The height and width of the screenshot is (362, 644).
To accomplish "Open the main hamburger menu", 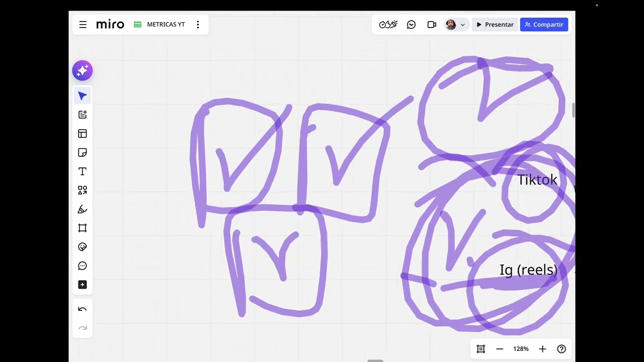I will 83,25.
